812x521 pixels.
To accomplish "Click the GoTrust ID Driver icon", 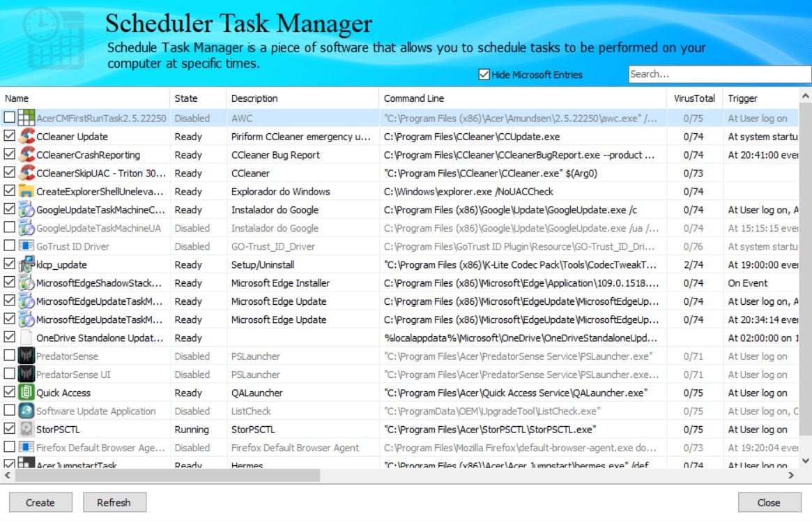I will point(26,246).
